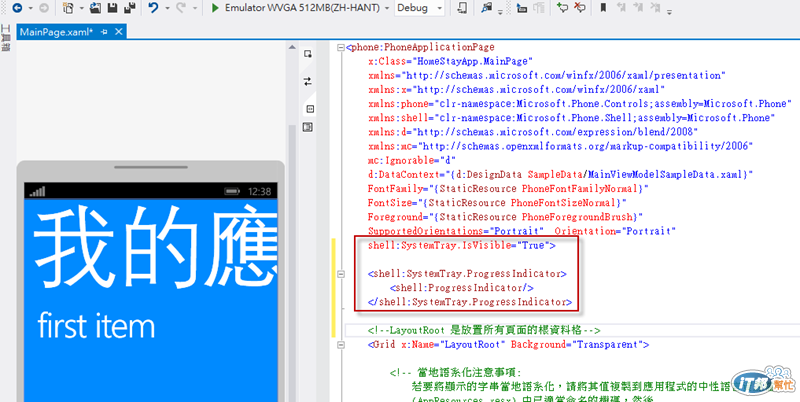Image resolution: width=800 pixels, height=402 pixels.
Task: Click the Orientation="Portrait" attribute
Action: (615, 231)
